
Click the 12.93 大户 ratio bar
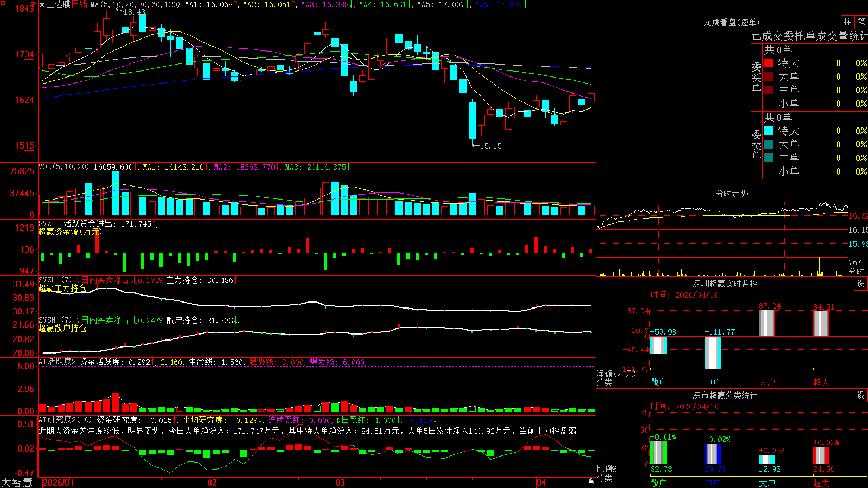point(767,459)
